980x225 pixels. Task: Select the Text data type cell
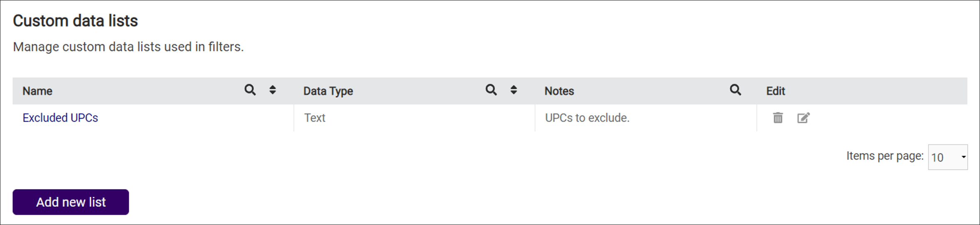point(414,118)
